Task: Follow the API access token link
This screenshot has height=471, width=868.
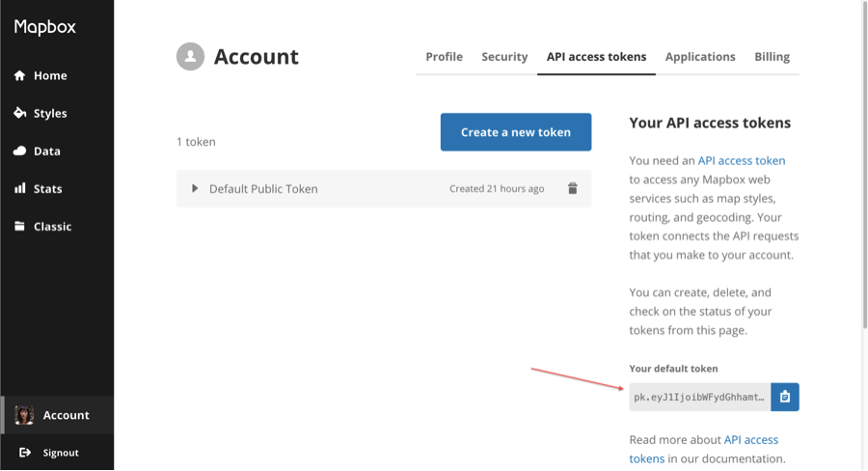Action: click(x=741, y=161)
